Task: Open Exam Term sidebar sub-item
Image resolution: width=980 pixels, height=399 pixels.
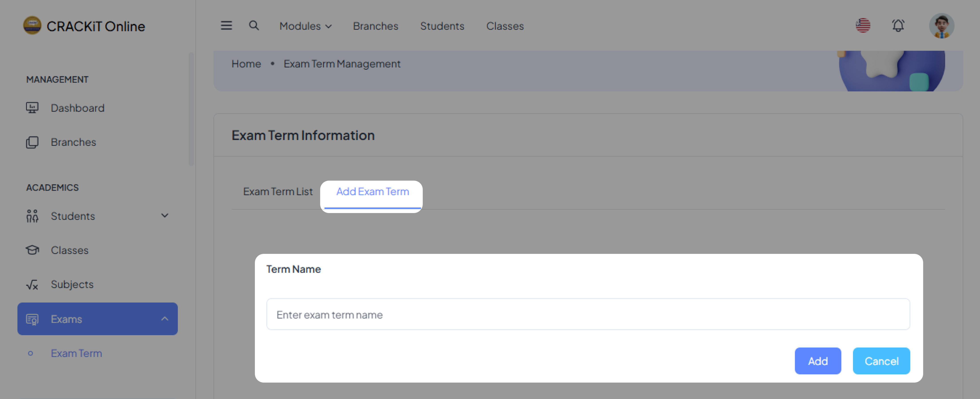Action: (76, 353)
